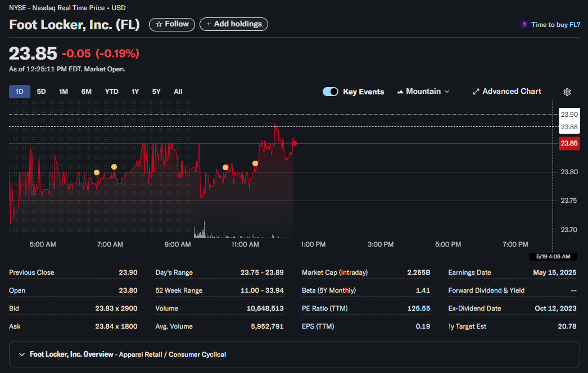Click the Bid value 23.83 x 2900
588x373 pixels.
[x=116, y=308]
